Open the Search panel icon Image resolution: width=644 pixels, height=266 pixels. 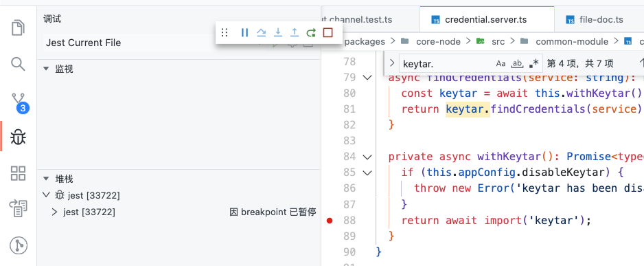click(x=18, y=64)
